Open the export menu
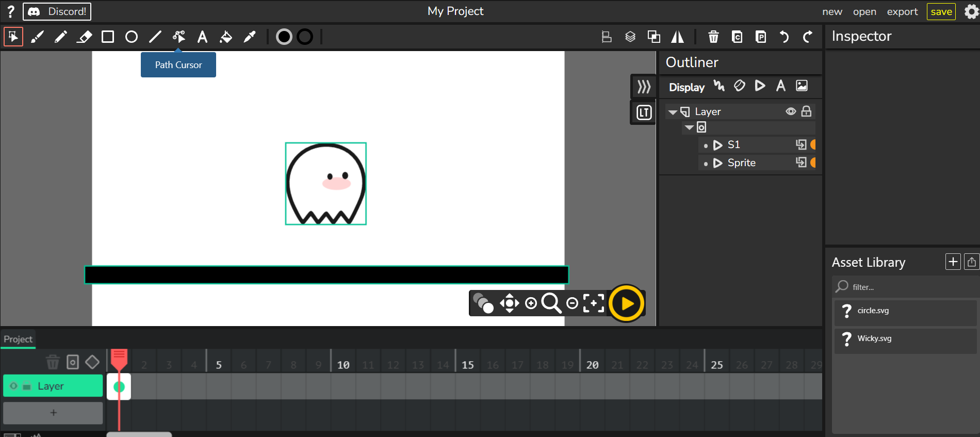 pyautogui.click(x=902, y=11)
